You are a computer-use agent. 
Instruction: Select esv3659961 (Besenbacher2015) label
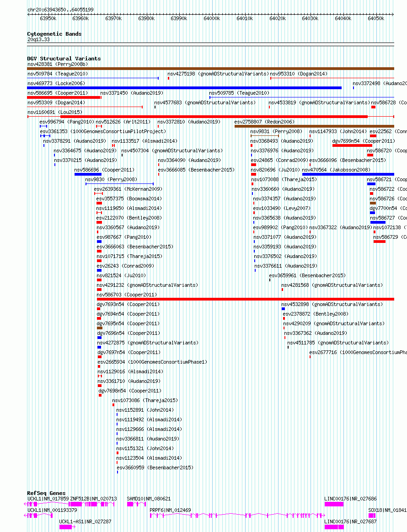[x=308, y=275]
